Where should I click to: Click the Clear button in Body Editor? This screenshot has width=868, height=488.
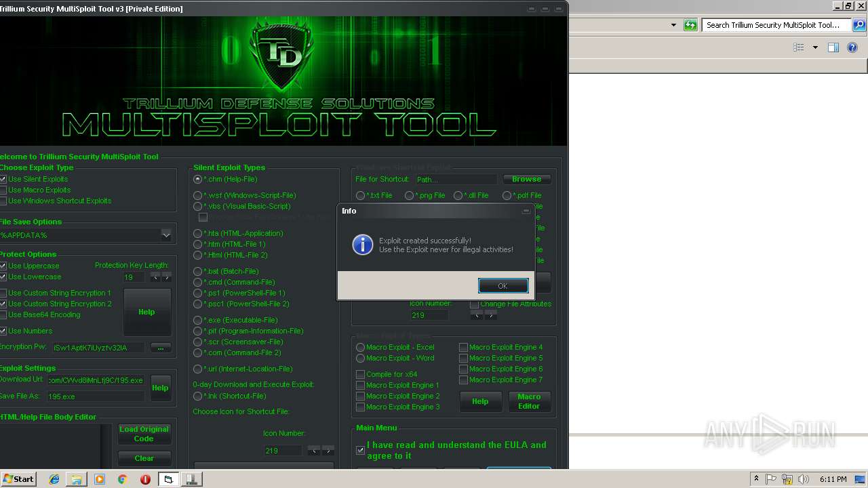pyautogui.click(x=144, y=458)
